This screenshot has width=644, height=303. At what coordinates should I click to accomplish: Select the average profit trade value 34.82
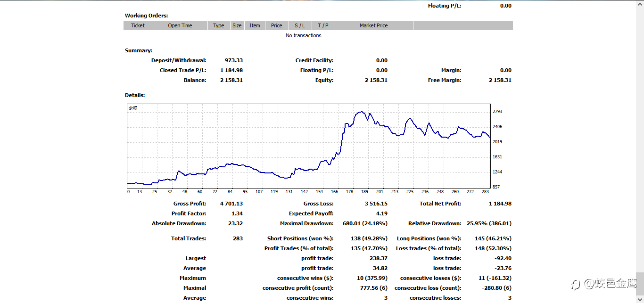[380, 268]
